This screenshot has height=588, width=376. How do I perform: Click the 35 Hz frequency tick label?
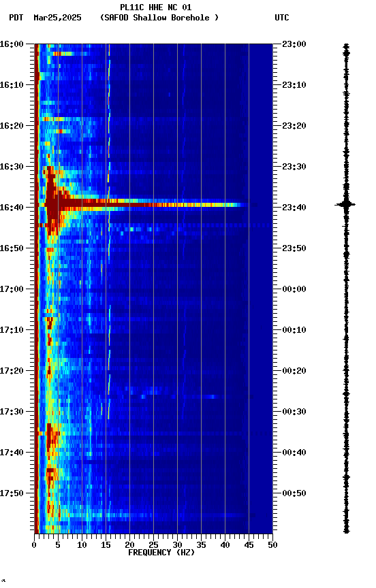point(201,545)
